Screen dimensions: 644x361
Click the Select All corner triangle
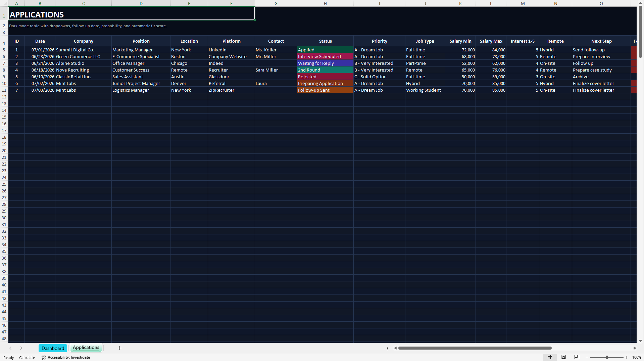pos(4,3)
